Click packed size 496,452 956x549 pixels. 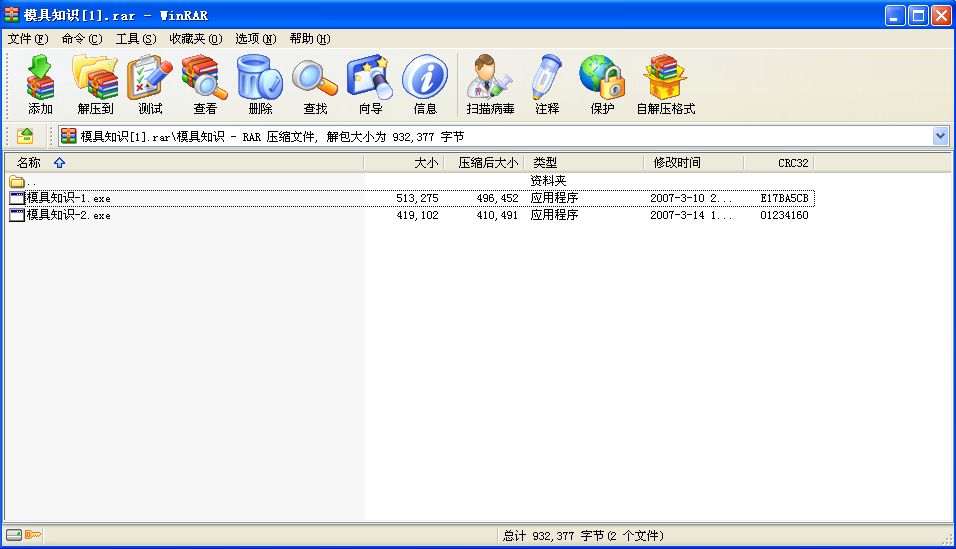pos(498,198)
